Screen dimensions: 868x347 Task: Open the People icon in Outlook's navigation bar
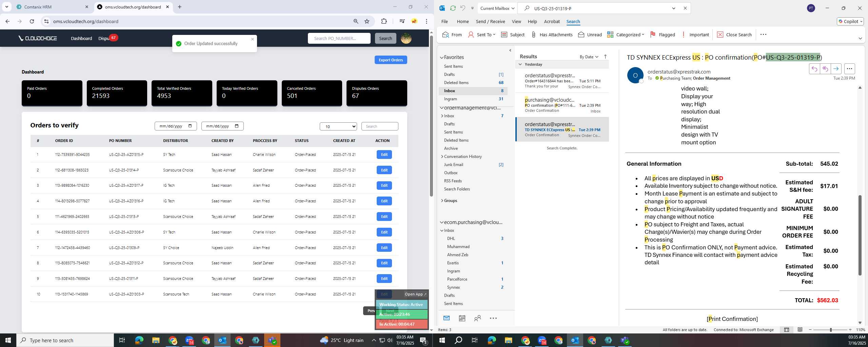pos(477,318)
